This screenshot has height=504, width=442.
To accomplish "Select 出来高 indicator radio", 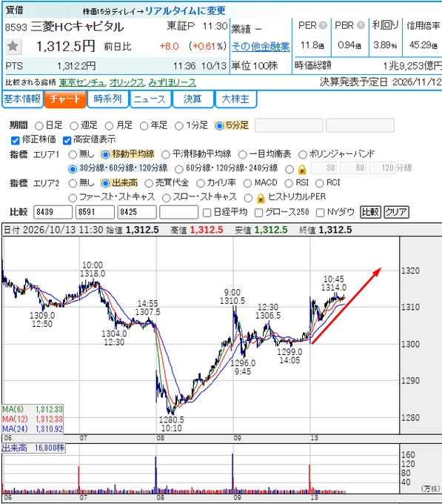I will 105,183.
